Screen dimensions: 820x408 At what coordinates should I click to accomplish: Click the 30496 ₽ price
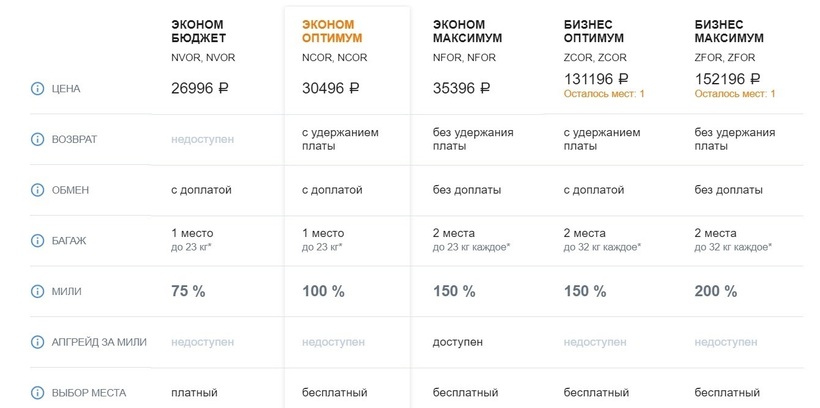pos(331,88)
